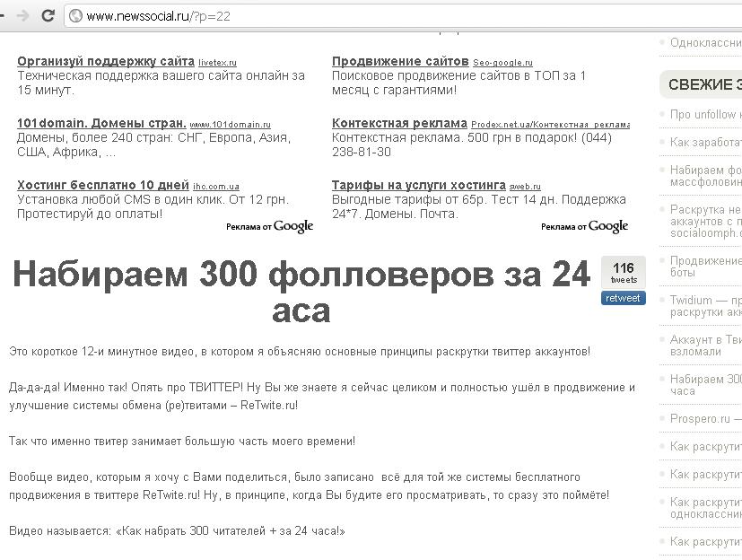Screen dimensions: 742x560
Task: Open the ad Тарифы на услуги хостинга
Action: point(419,185)
